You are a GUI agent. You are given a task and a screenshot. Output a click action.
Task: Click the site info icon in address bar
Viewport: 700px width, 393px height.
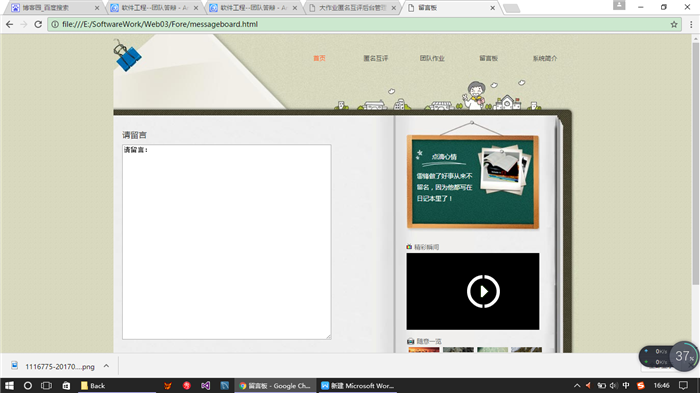coord(55,25)
